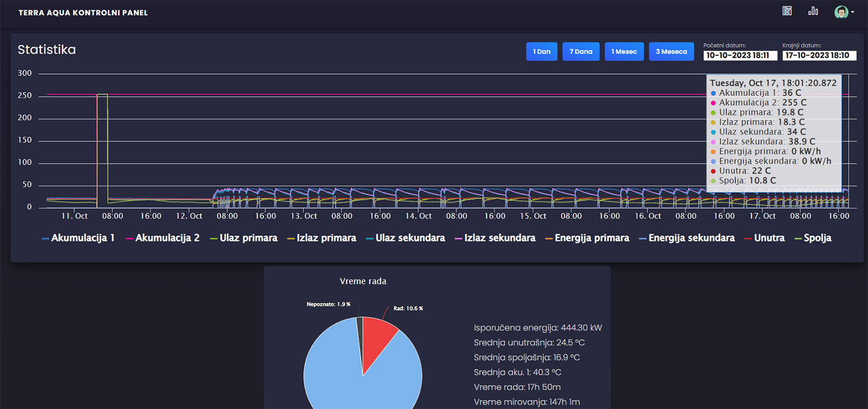868x409 pixels.
Task: Edit the Početni datum start date field
Action: 740,56
